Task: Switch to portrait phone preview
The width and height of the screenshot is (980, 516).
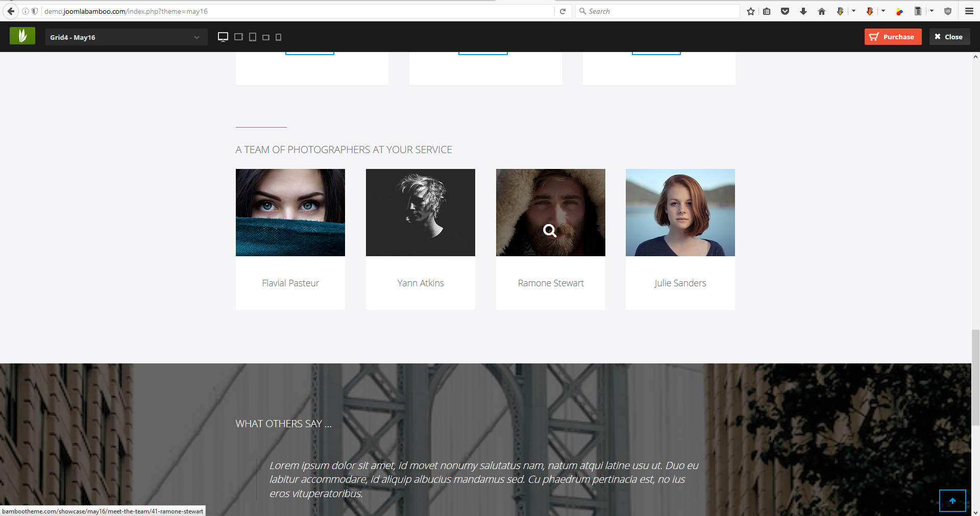Action: pos(278,37)
